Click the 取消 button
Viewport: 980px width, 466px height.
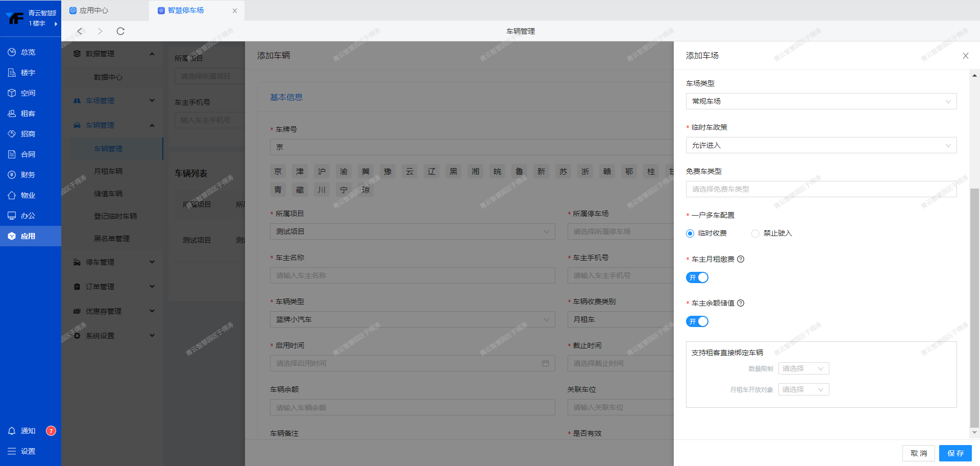click(919, 453)
